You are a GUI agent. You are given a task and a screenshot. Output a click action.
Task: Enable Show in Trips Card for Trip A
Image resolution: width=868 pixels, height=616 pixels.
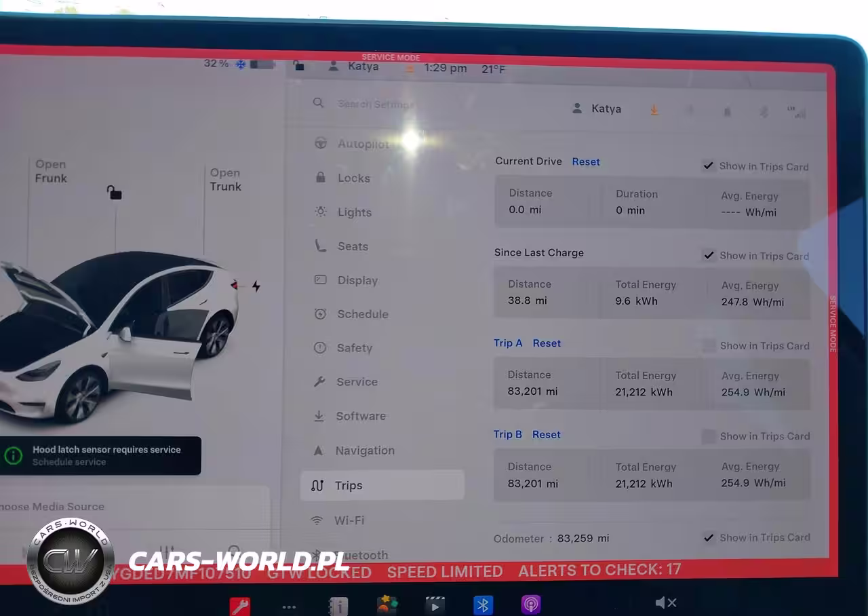[x=709, y=346]
